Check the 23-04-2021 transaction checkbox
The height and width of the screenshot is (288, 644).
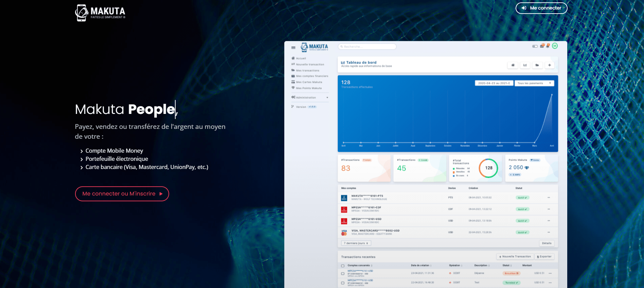pyautogui.click(x=343, y=274)
